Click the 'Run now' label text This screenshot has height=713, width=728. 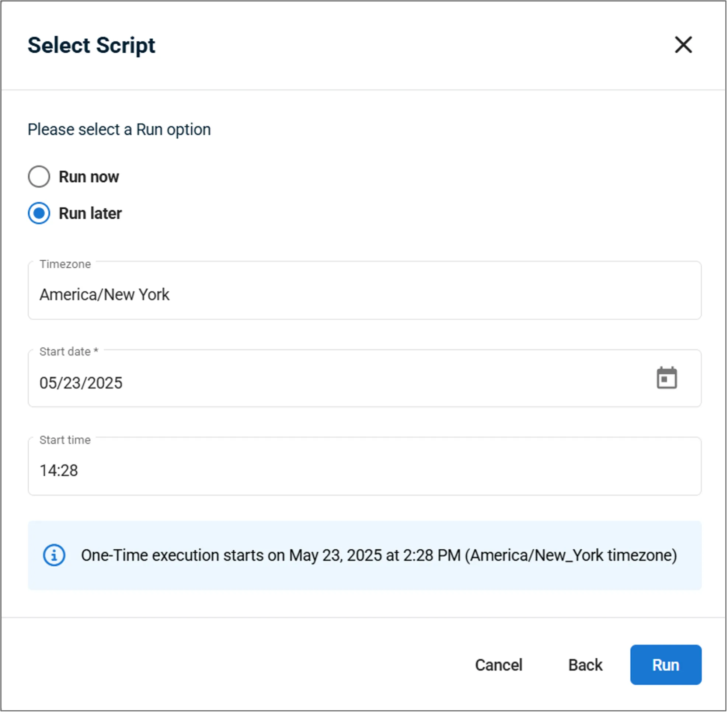[89, 177]
